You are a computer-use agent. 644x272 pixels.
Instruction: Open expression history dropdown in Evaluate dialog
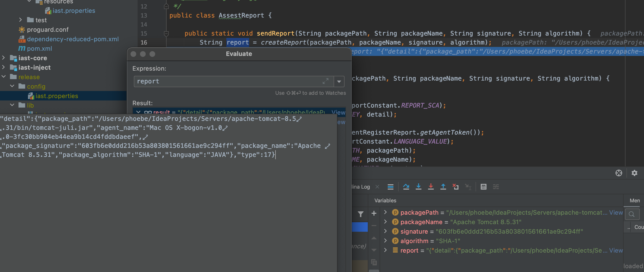pos(339,82)
